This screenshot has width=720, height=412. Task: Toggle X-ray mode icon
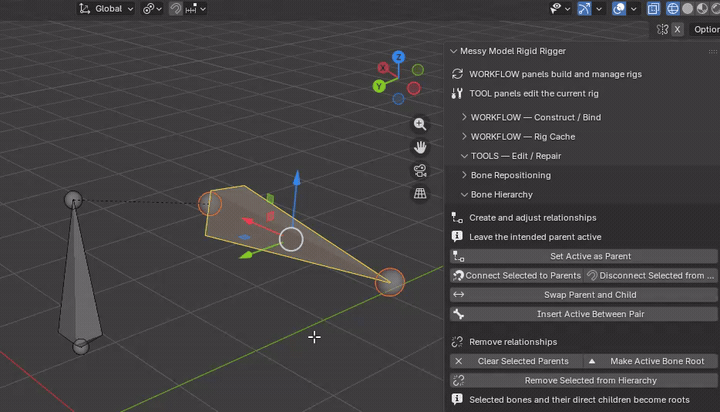coord(653,9)
